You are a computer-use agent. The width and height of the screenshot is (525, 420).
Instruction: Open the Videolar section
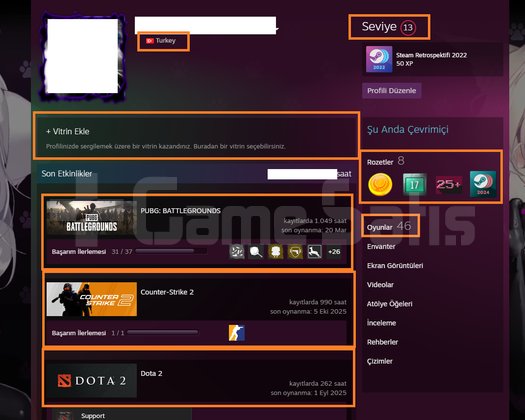[380, 285]
